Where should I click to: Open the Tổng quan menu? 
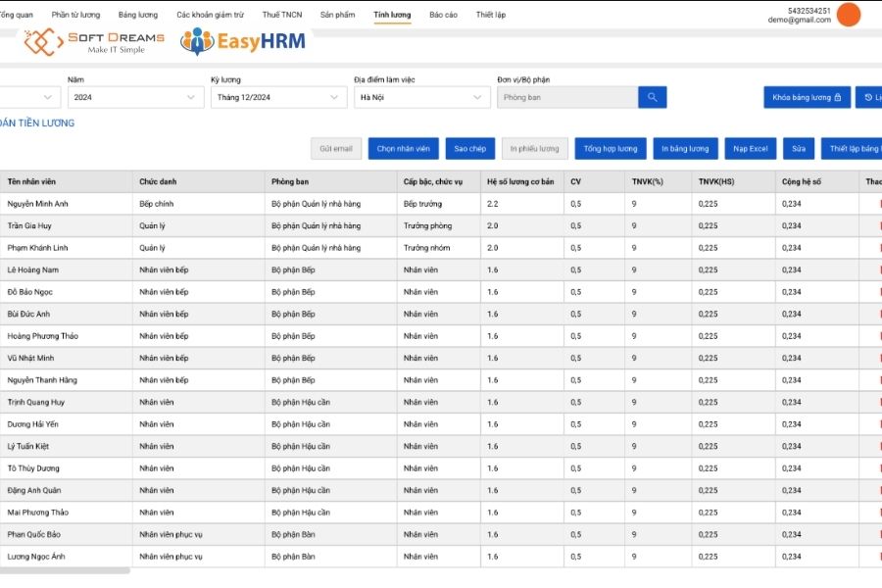pyautogui.click(x=17, y=15)
